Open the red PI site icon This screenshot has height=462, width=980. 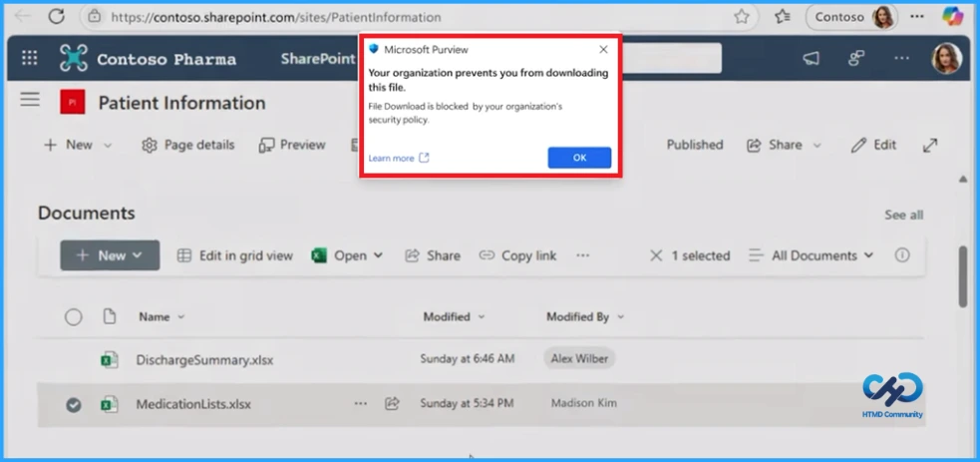coord(73,102)
